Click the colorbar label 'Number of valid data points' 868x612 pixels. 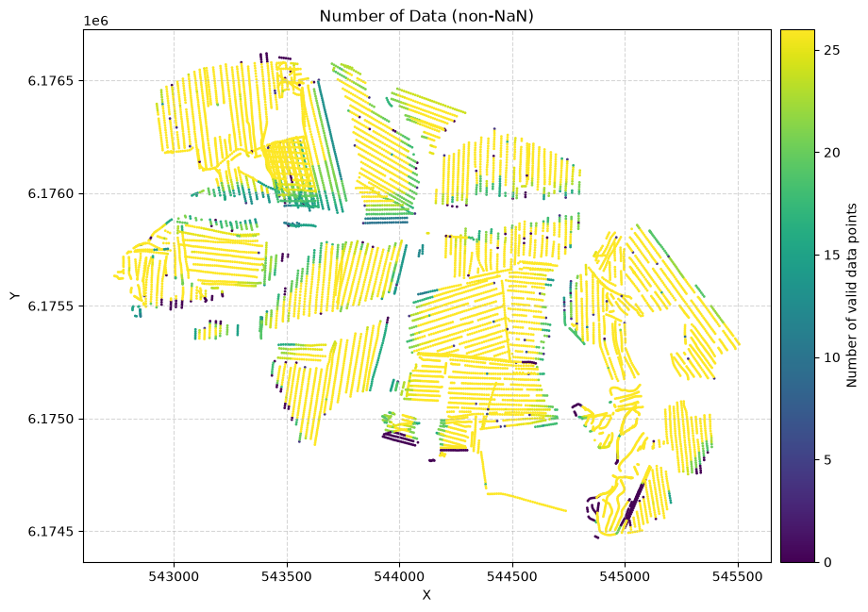point(852,295)
